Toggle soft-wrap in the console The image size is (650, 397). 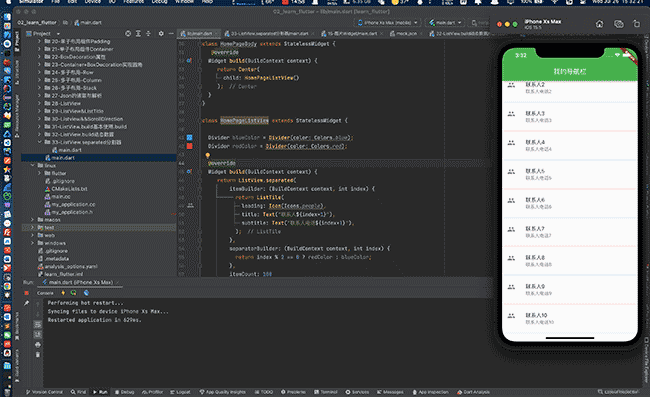coord(38,324)
